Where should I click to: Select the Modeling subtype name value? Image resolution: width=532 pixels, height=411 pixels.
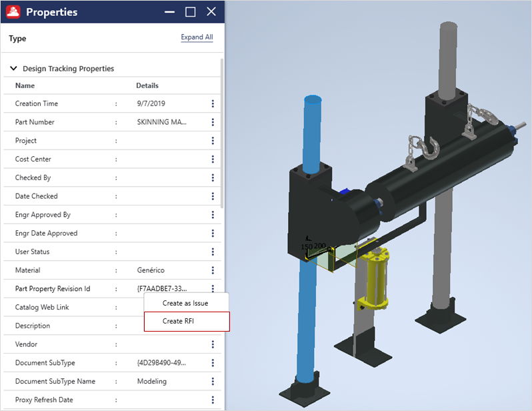coord(151,382)
